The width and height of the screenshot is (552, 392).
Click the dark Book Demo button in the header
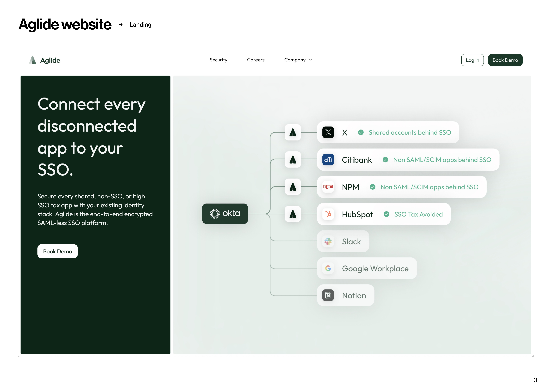coord(505,60)
